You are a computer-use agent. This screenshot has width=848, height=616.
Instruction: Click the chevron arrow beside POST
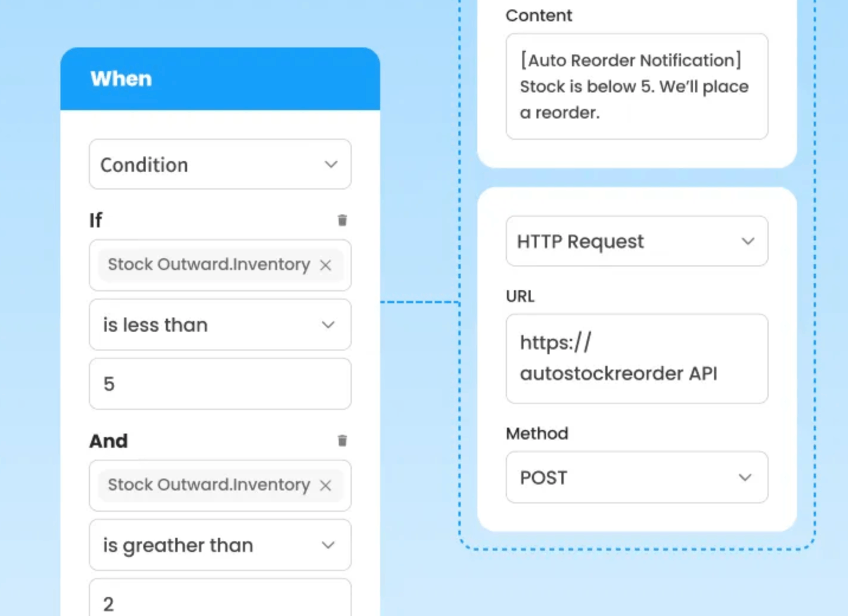(746, 477)
